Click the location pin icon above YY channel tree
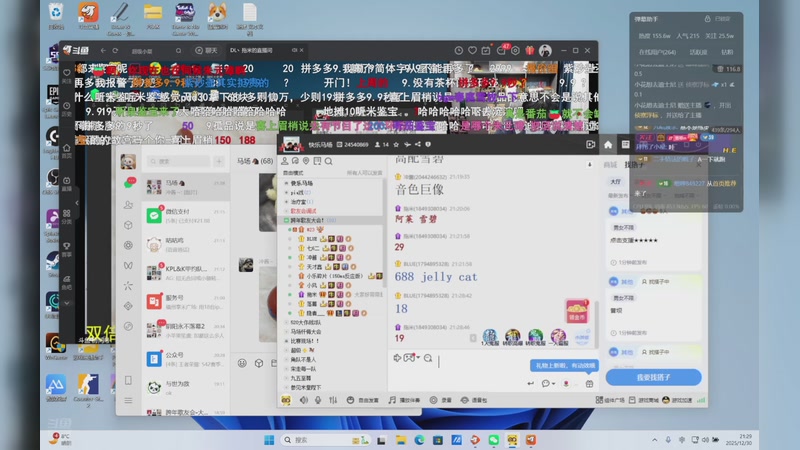The height and width of the screenshot is (450, 800). [x=306, y=161]
